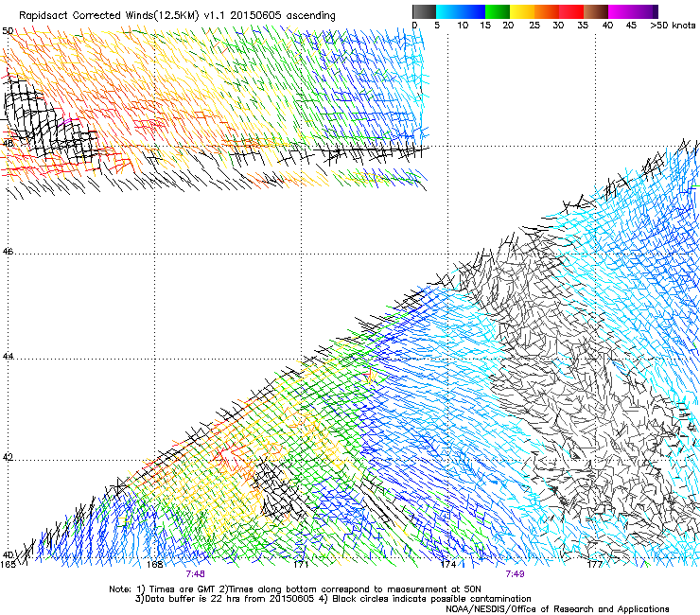700x615 pixels.
Task: Click the '10' legend scale label
Action: (463, 26)
